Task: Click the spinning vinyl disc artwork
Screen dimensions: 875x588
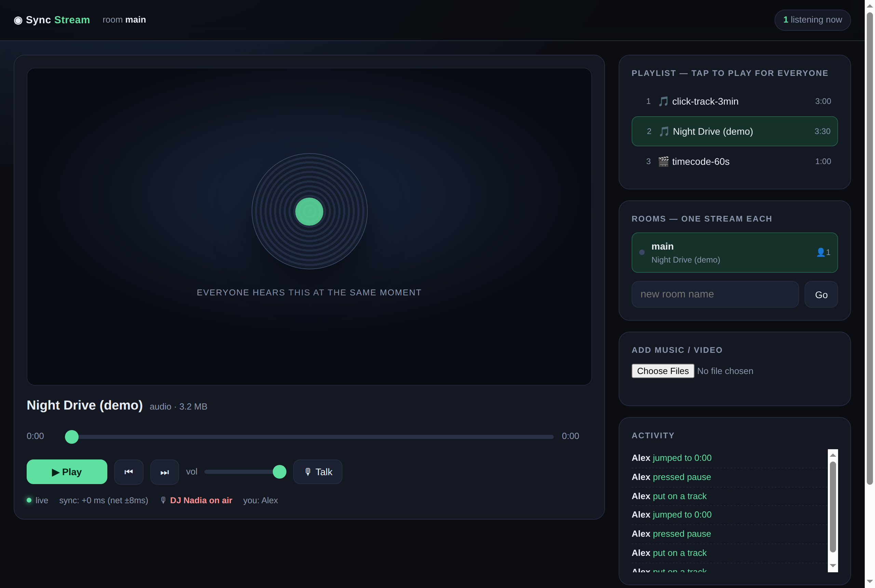Action: tap(309, 211)
